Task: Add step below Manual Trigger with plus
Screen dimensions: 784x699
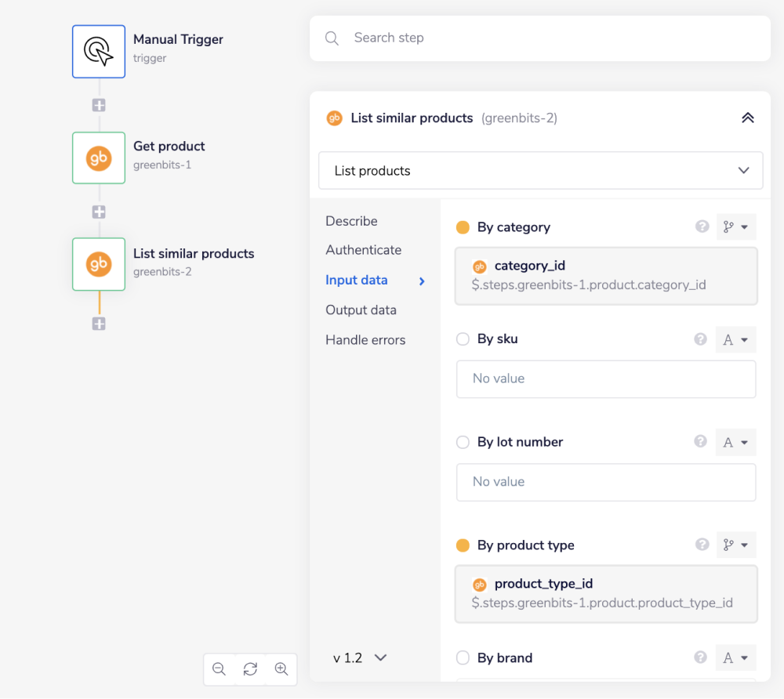Action: pos(99,105)
